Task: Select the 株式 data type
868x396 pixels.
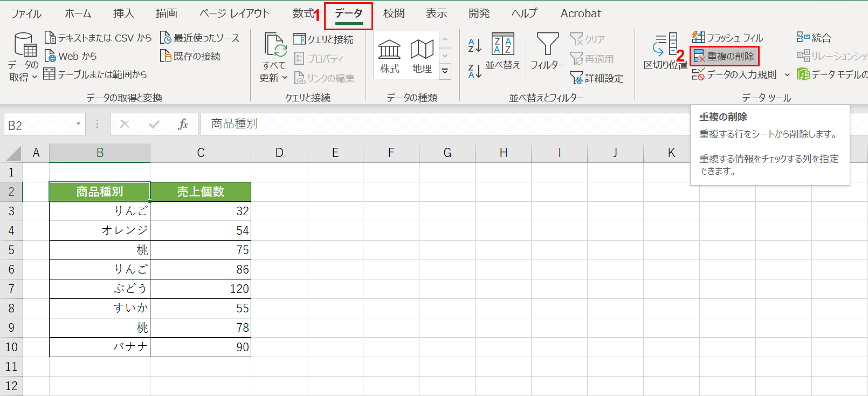Action: [389, 56]
